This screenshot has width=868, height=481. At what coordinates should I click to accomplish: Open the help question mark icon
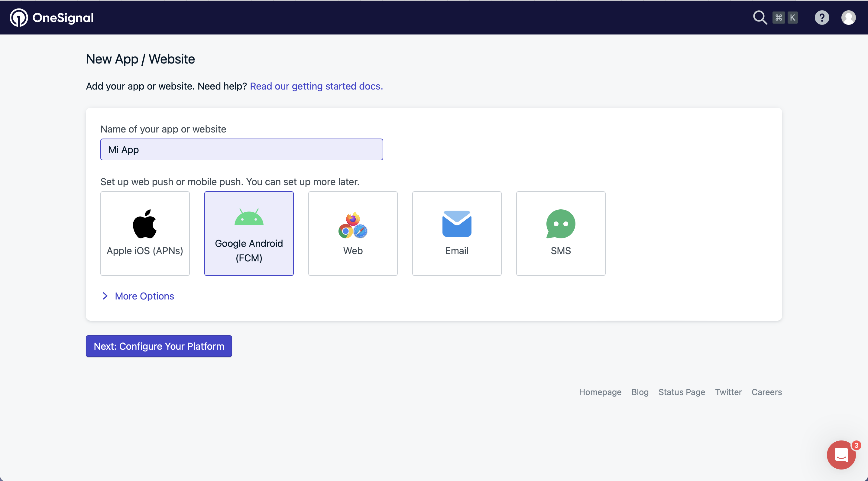coord(822,18)
